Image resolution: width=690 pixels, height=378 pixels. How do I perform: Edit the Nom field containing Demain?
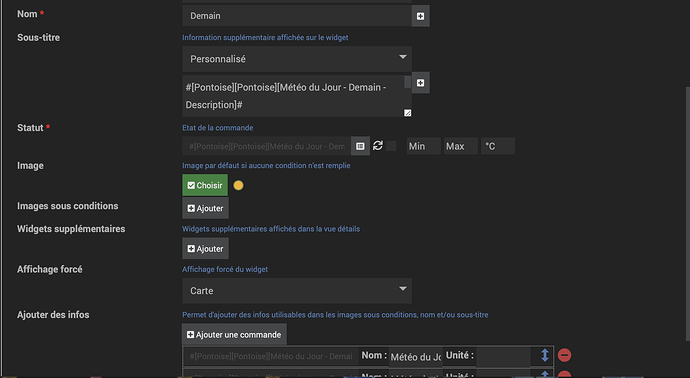(x=297, y=16)
